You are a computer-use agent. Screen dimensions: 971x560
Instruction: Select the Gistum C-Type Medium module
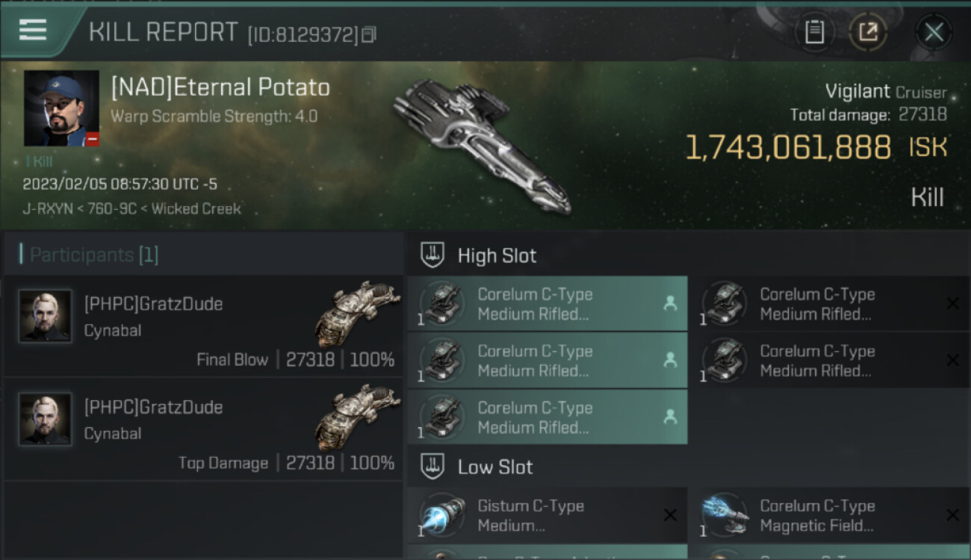[547, 515]
